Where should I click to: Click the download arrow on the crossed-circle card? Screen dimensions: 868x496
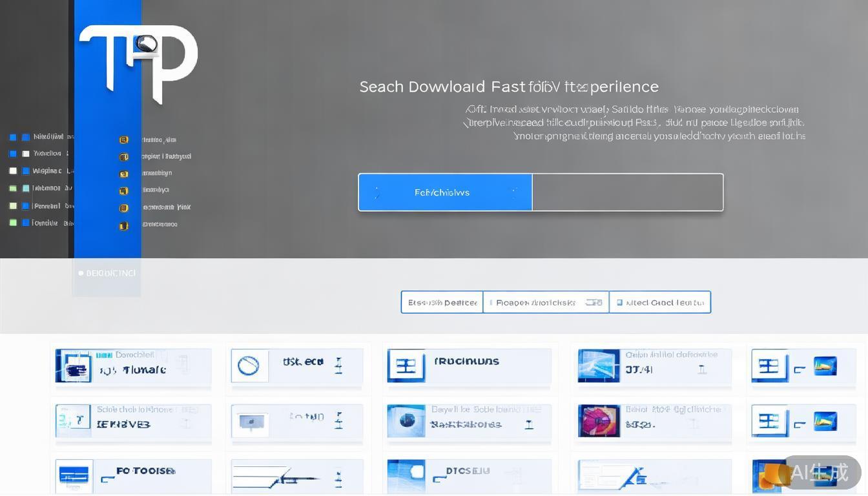(x=338, y=366)
